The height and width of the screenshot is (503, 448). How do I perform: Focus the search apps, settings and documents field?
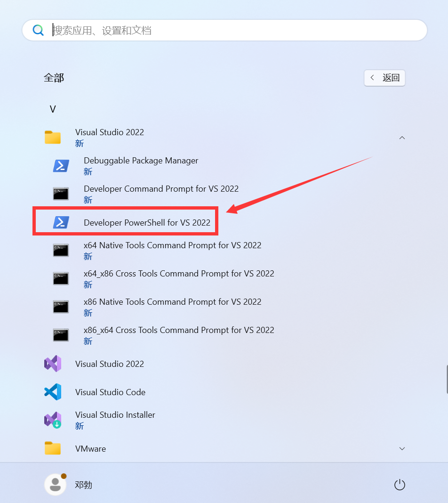click(224, 30)
